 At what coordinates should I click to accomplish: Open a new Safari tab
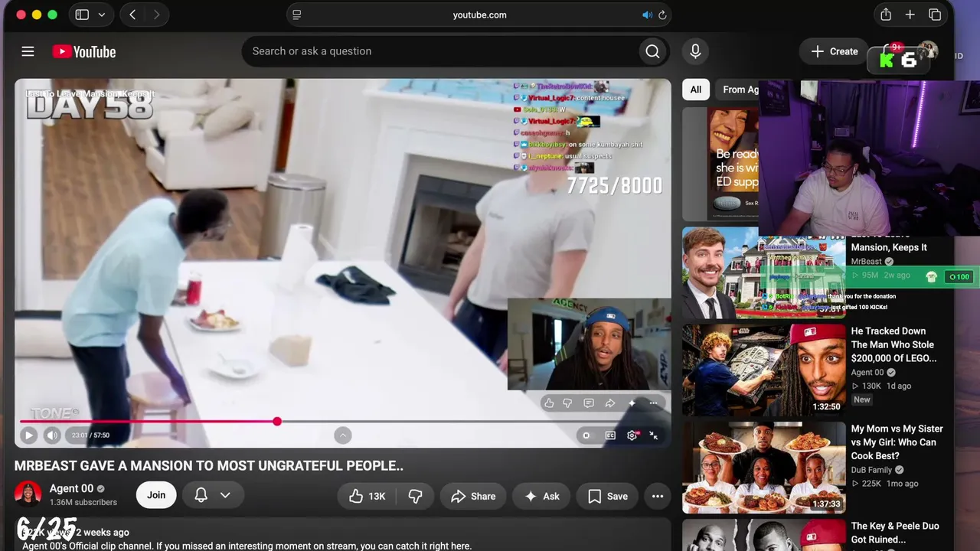point(910,15)
